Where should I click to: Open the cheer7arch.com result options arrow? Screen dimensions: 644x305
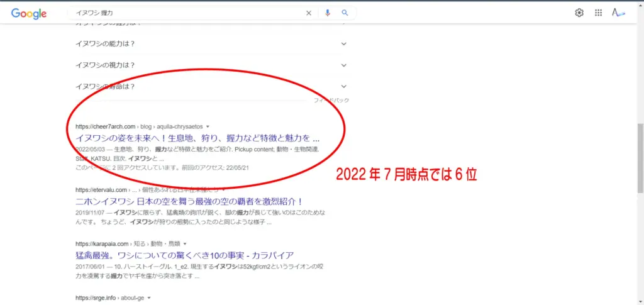pos(208,126)
